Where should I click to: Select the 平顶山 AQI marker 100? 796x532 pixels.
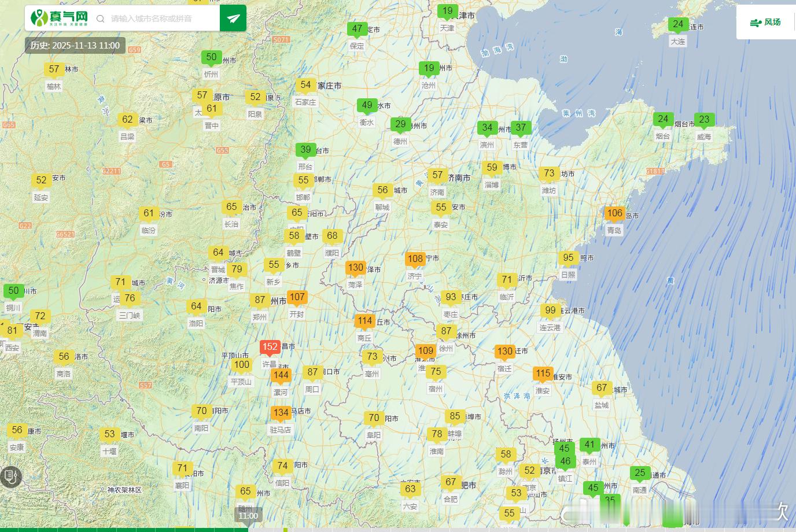pyautogui.click(x=242, y=364)
